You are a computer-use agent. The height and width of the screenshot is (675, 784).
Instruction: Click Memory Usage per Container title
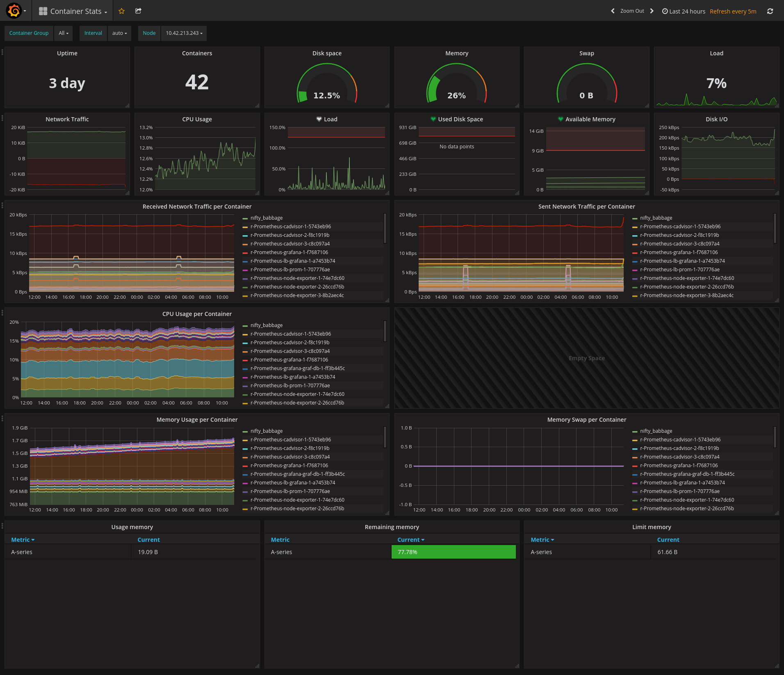tap(197, 420)
